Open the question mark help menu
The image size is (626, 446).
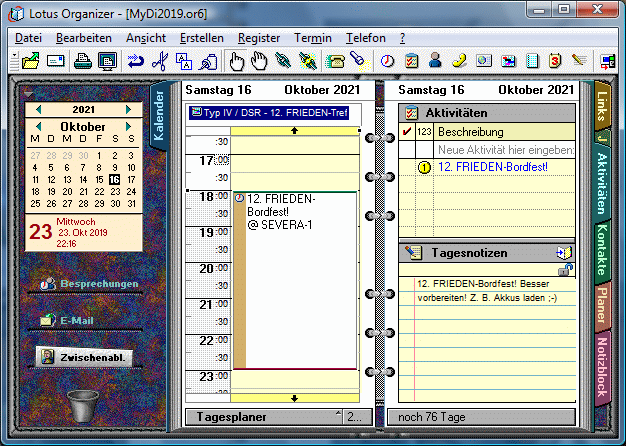[x=402, y=38]
